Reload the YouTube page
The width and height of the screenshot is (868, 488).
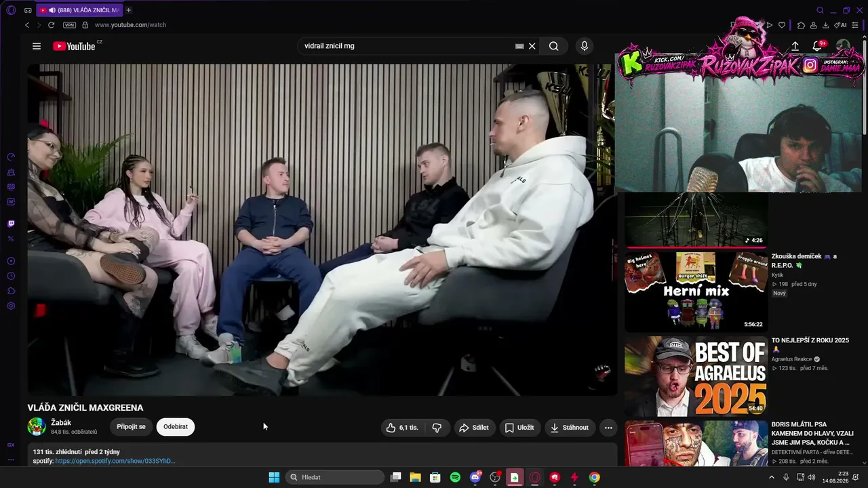(51, 25)
